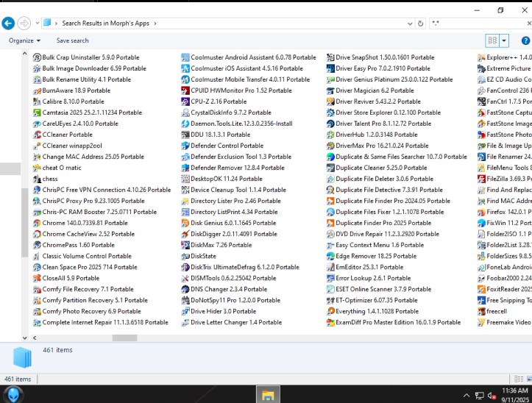Click the change view layout icon
This screenshot has height=403, width=532.
pyautogui.click(x=492, y=40)
